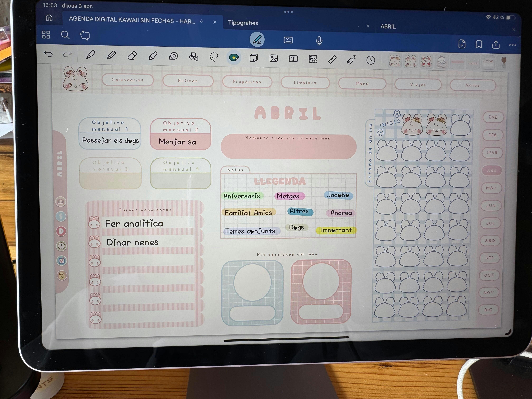Toggle pen input mode
Viewport: 532px width, 399px height.
tap(257, 39)
